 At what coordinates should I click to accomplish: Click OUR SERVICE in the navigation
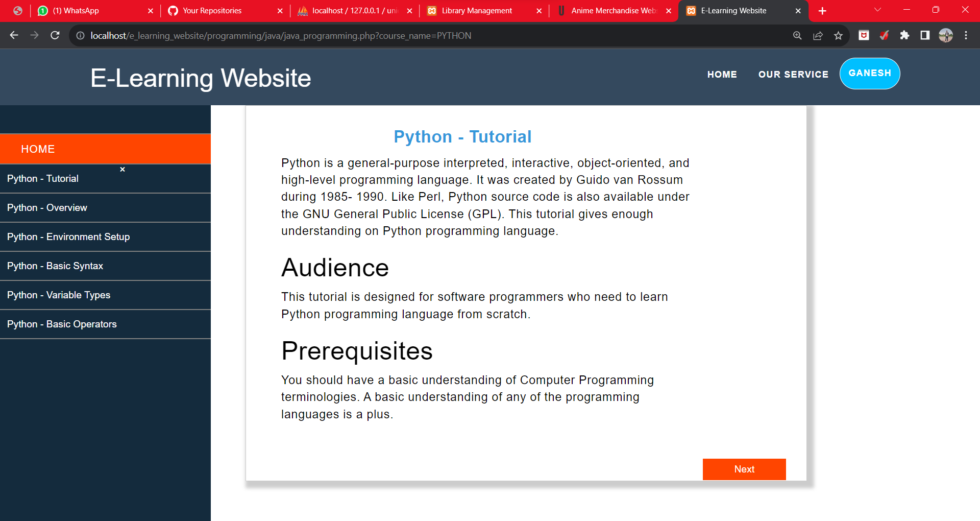(793, 74)
